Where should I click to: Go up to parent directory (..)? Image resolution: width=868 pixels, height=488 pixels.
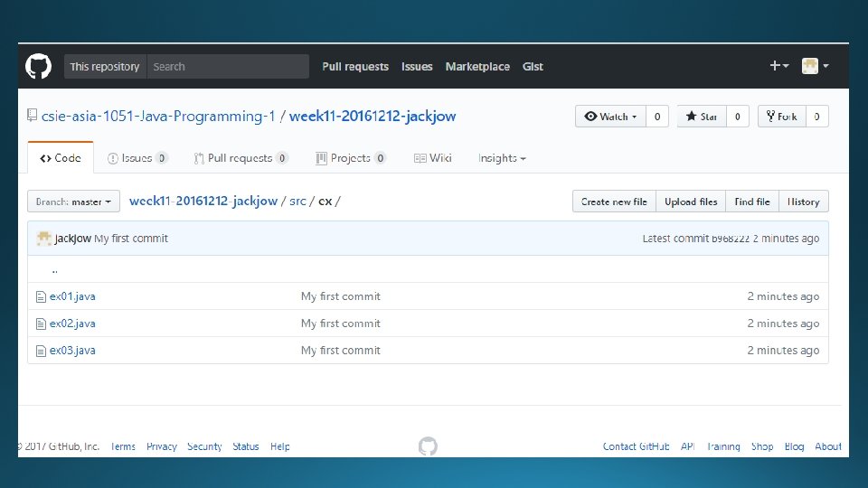click(x=55, y=270)
